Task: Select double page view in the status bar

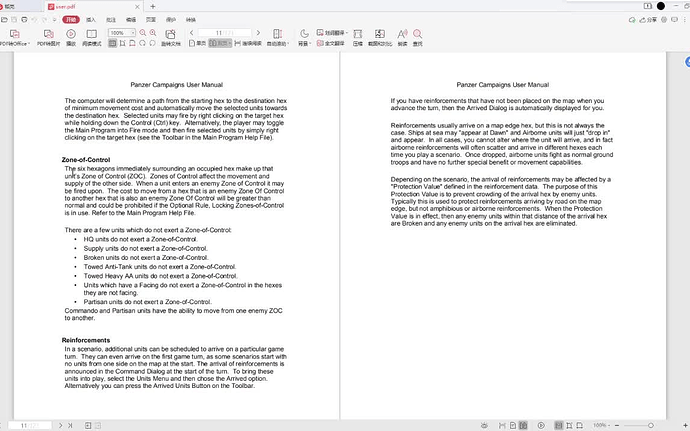Action: click(x=523, y=425)
